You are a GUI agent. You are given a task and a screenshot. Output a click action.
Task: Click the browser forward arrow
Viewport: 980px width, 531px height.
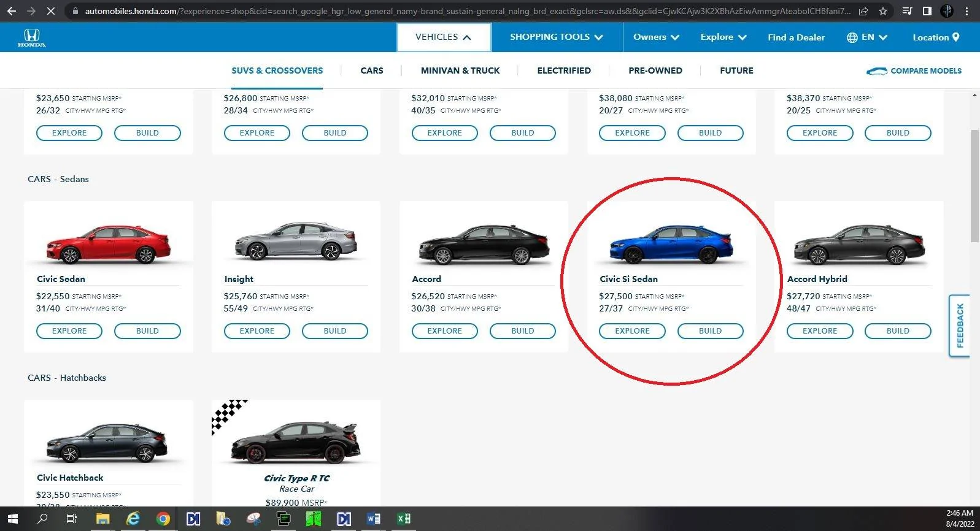pyautogui.click(x=31, y=11)
